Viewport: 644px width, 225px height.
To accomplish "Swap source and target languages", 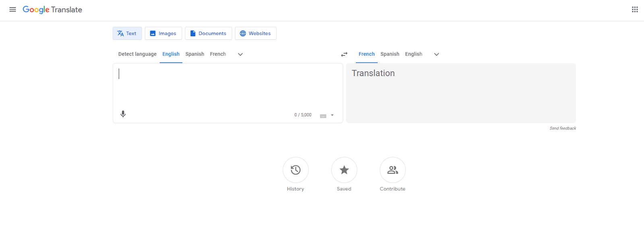I will click(344, 54).
